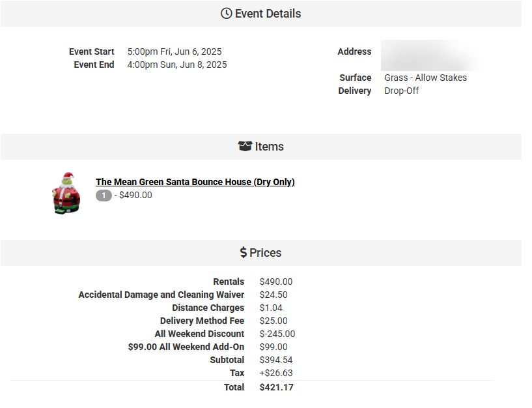Screen dimensions: 532x408
Task: Click the Santa bounce house thumbnail image
Action: [x=66, y=193]
